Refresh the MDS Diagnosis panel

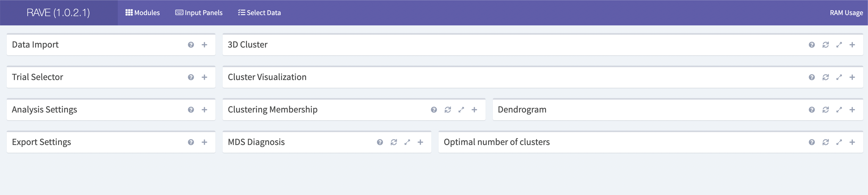click(394, 142)
